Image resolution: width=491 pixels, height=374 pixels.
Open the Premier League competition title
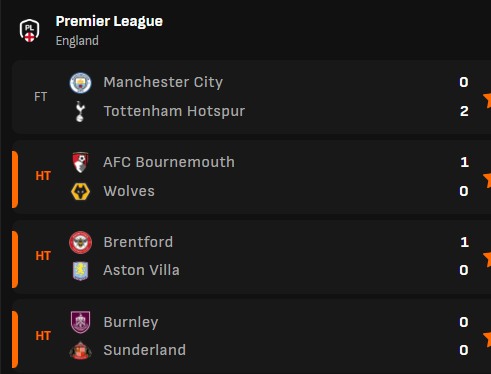tap(109, 22)
